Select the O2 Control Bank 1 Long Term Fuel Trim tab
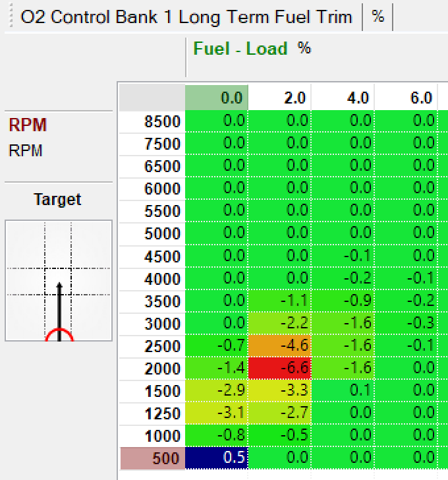The image size is (448, 480). click(186, 17)
